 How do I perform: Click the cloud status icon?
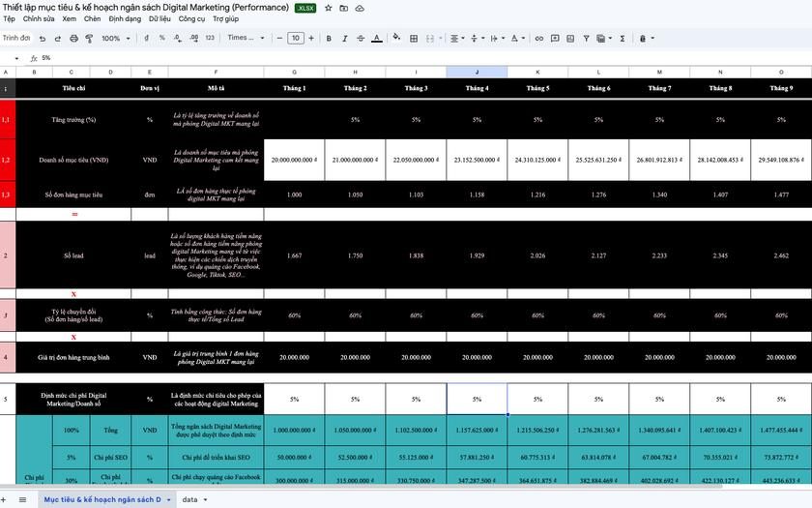coord(360,9)
